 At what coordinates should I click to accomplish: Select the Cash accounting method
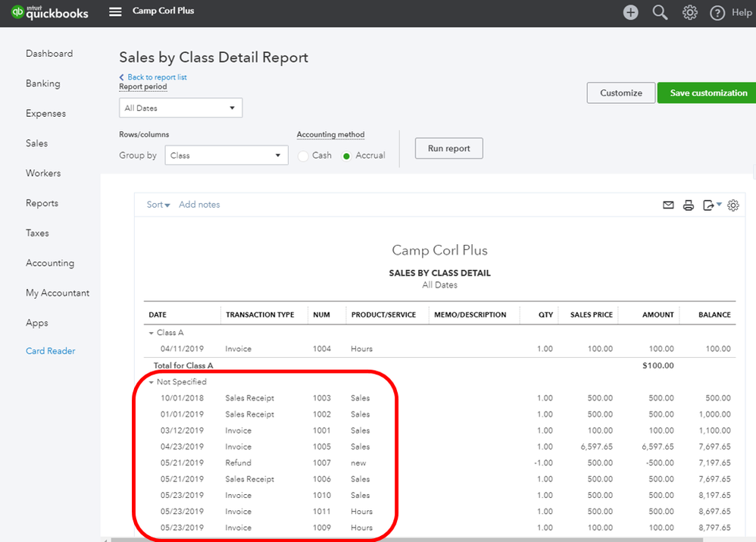[x=303, y=156]
